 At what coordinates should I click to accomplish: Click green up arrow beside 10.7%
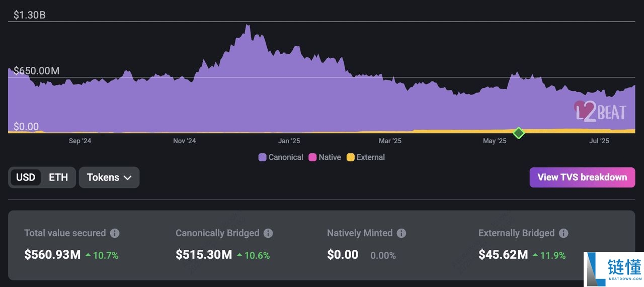(x=88, y=255)
